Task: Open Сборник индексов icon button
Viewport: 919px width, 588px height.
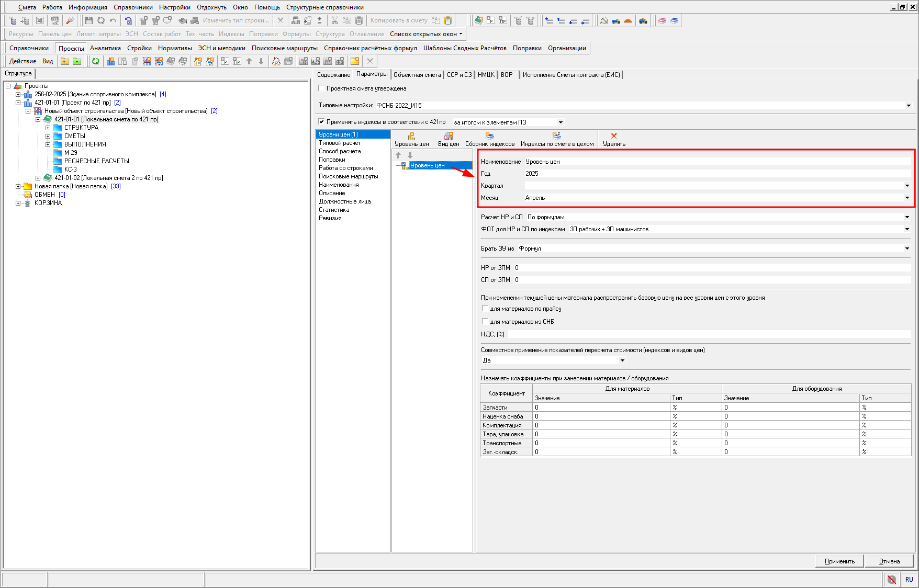Action: tap(489, 139)
